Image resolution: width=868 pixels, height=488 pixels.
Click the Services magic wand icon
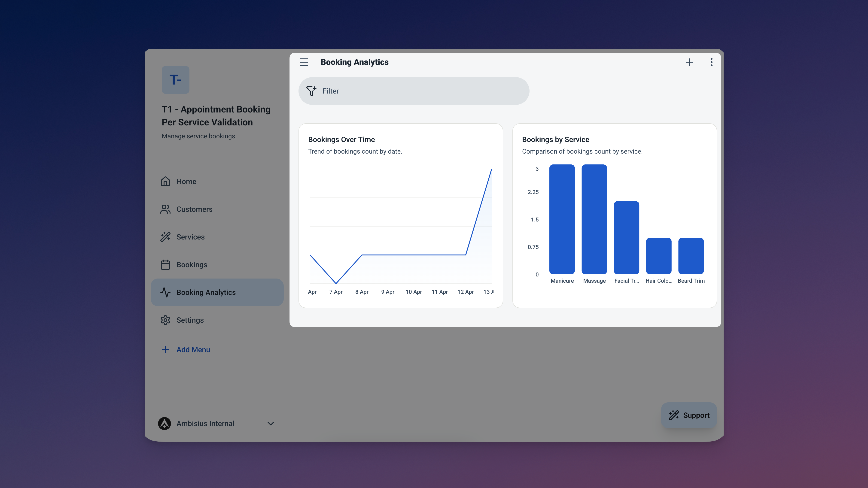click(x=165, y=237)
